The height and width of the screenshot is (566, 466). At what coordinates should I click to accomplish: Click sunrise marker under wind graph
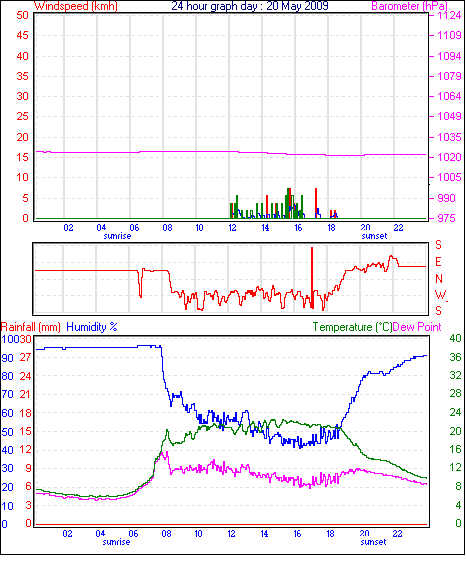[x=117, y=236]
